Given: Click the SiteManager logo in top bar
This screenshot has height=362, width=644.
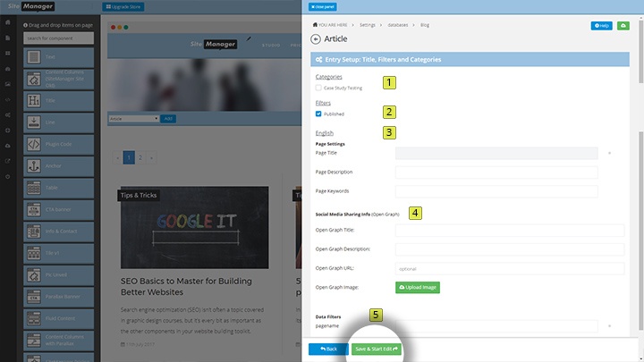Looking at the screenshot, I should pos(31,6).
